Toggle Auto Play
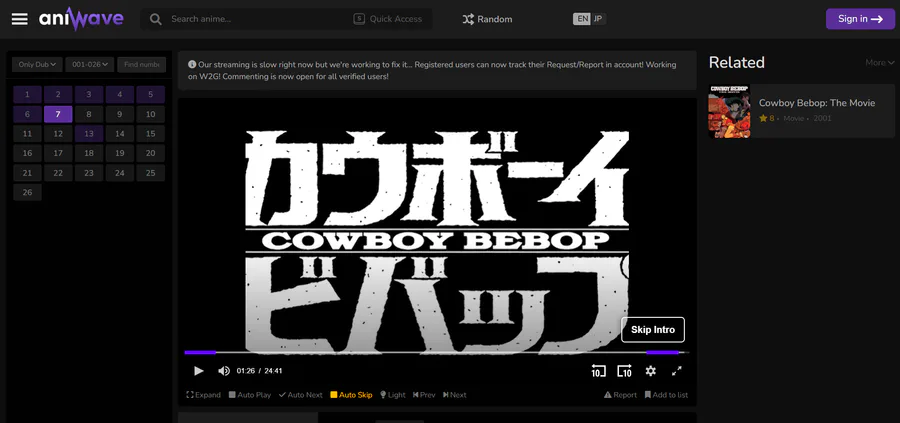 coord(250,395)
